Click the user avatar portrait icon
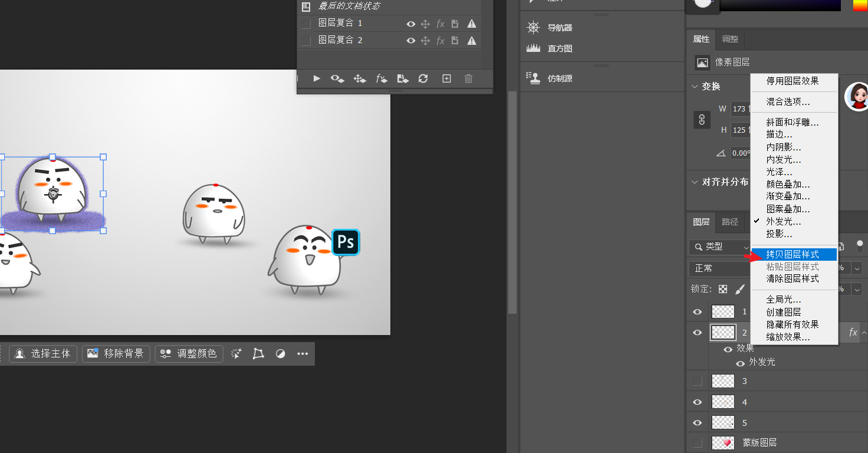Screen dimensions: 868x453 [x=857, y=97]
